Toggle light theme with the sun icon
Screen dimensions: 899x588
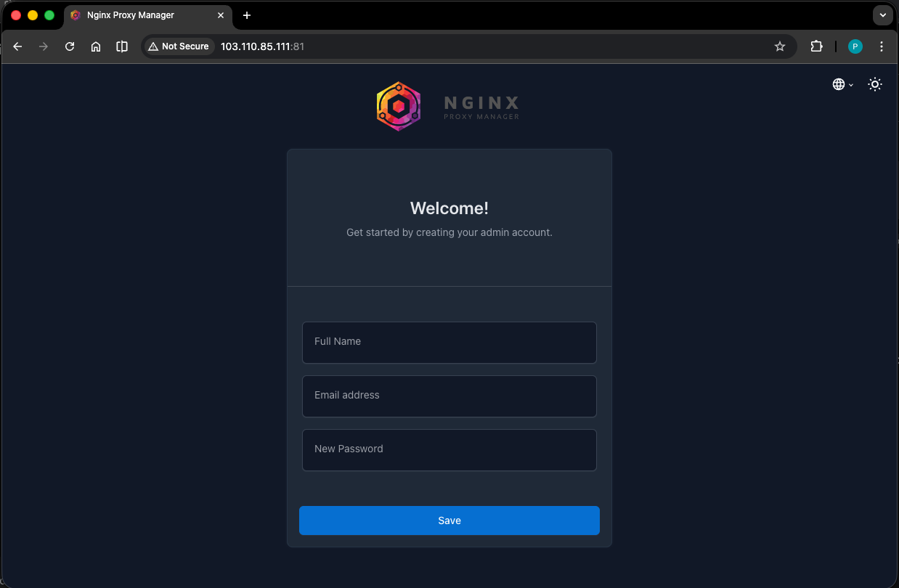click(875, 85)
